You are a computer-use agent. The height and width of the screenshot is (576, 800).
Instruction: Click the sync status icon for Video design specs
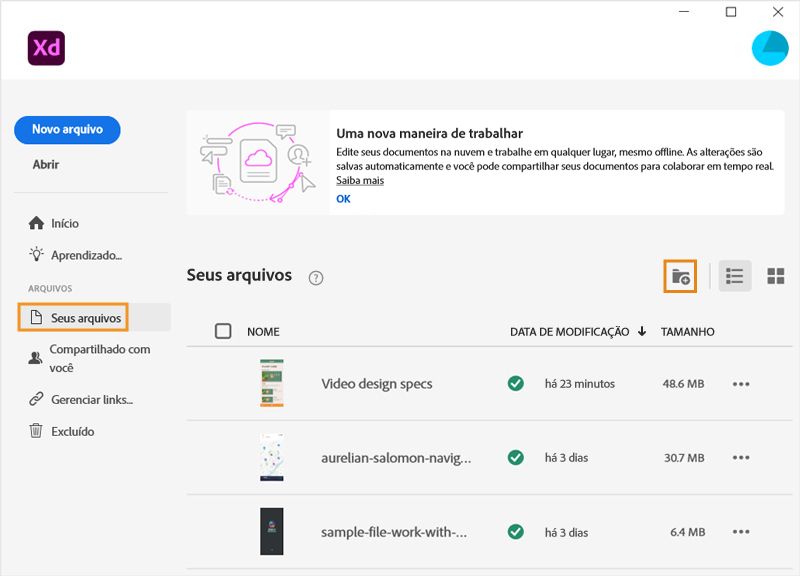(516, 383)
